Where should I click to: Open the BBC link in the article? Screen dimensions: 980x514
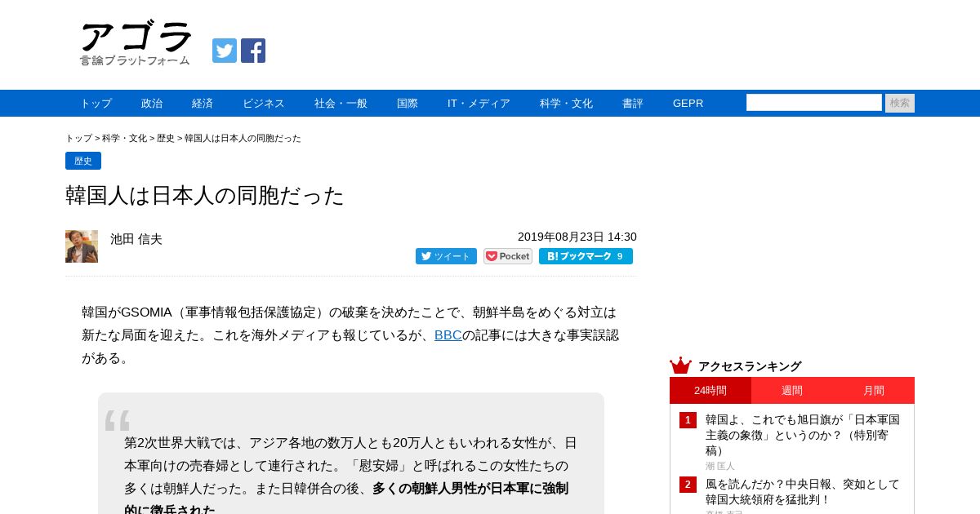(x=448, y=335)
